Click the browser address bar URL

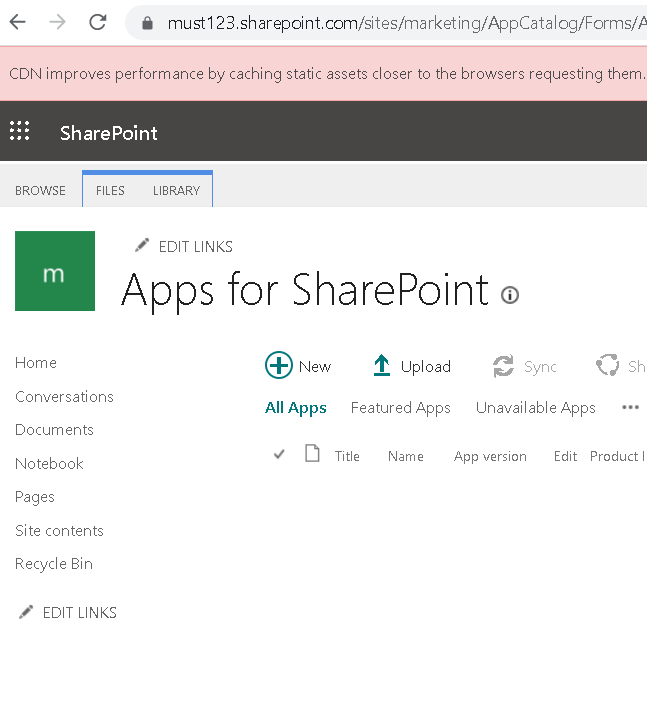tap(407, 23)
